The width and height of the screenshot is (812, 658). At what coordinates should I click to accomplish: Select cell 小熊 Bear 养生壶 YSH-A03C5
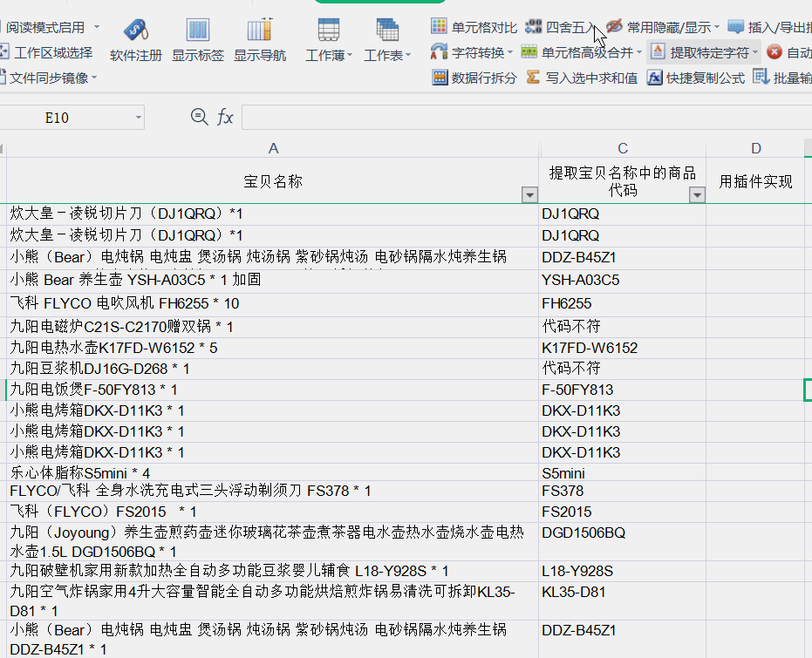[x=273, y=281]
